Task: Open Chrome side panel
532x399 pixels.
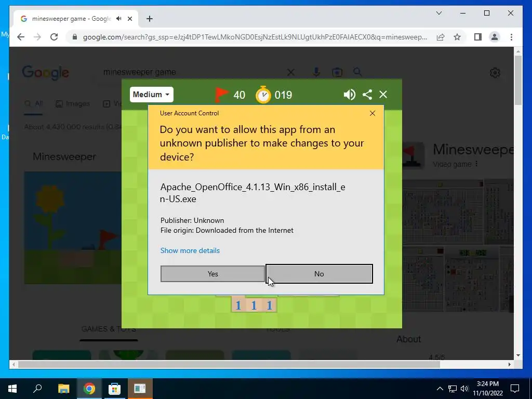Action: point(478,37)
